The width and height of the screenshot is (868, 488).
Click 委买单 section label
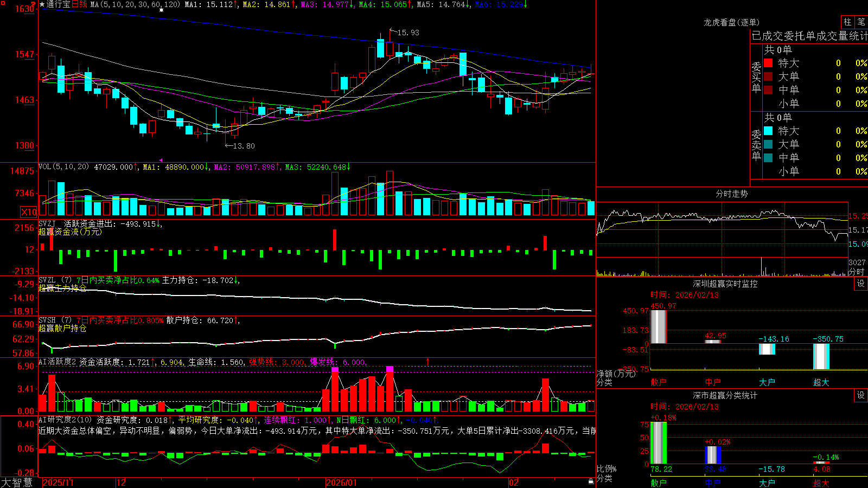pos(756,76)
